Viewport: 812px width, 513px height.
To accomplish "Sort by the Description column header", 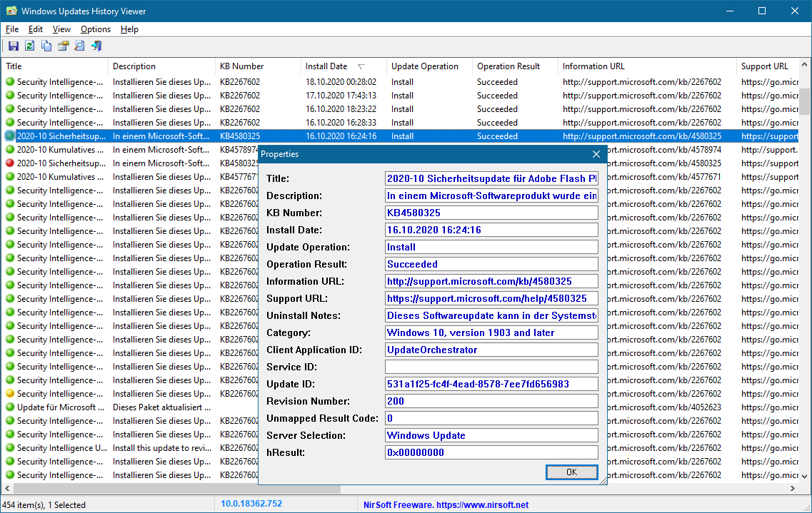I will click(161, 66).
